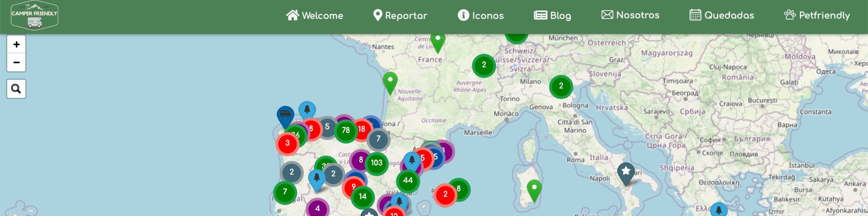Zoom in on the map
868x216 pixels.
[x=16, y=44]
